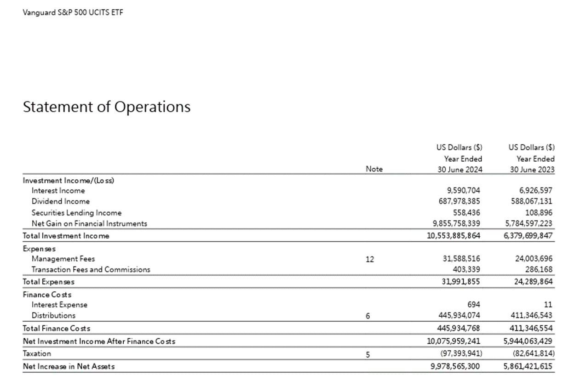Click the Interest Income row label
Screen dimensions: 586x392
(58, 190)
